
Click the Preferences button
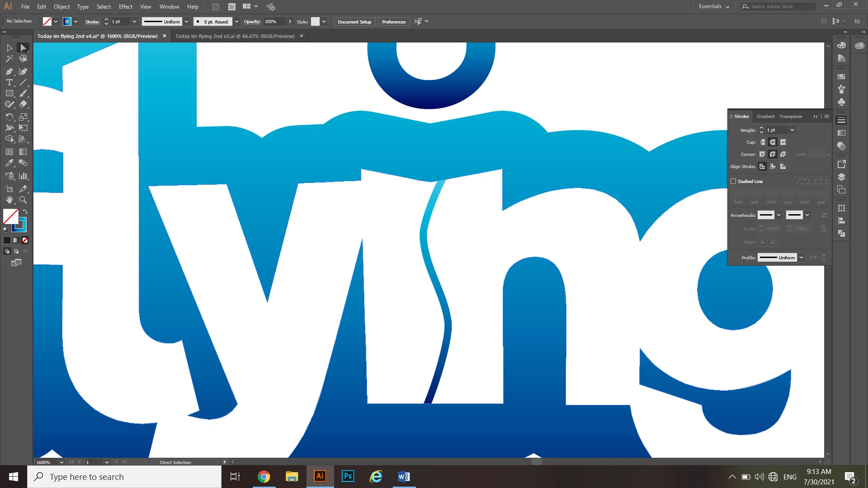pyautogui.click(x=393, y=22)
